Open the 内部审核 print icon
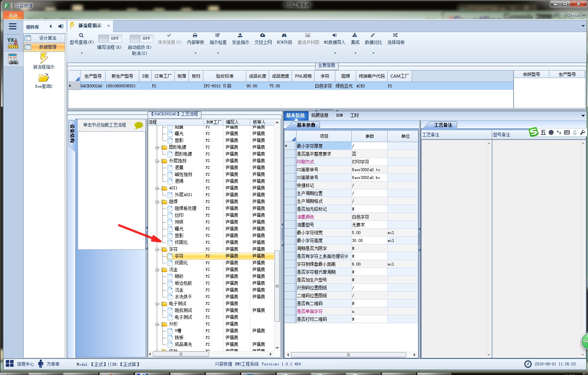The image size is (588, 375). point(195,35)
